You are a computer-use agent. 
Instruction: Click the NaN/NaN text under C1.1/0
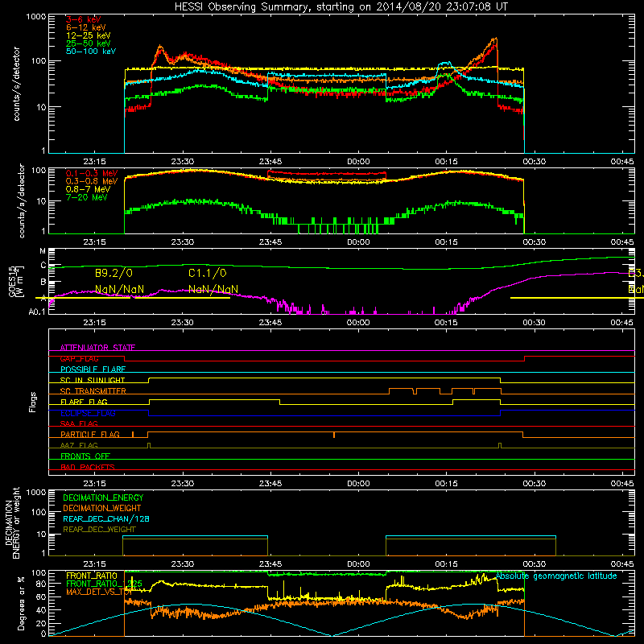click(x=213, y=289)
